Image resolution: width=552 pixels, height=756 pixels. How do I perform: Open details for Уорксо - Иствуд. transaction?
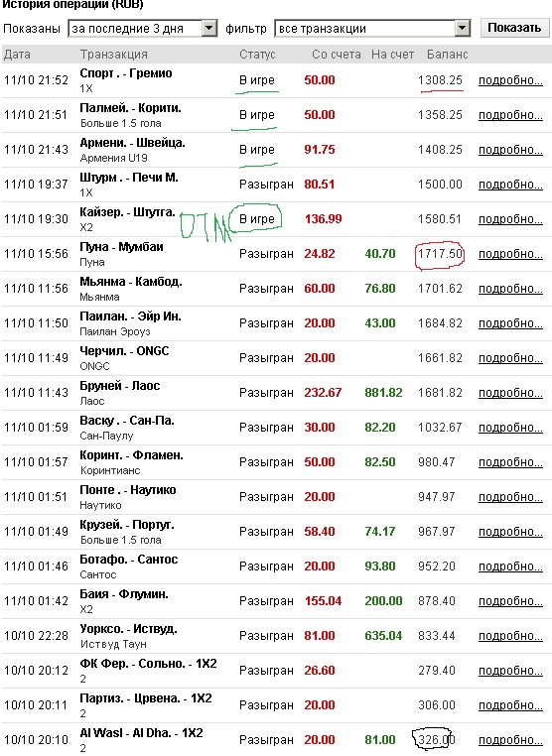pyautogui.click(x=510, y=636)
